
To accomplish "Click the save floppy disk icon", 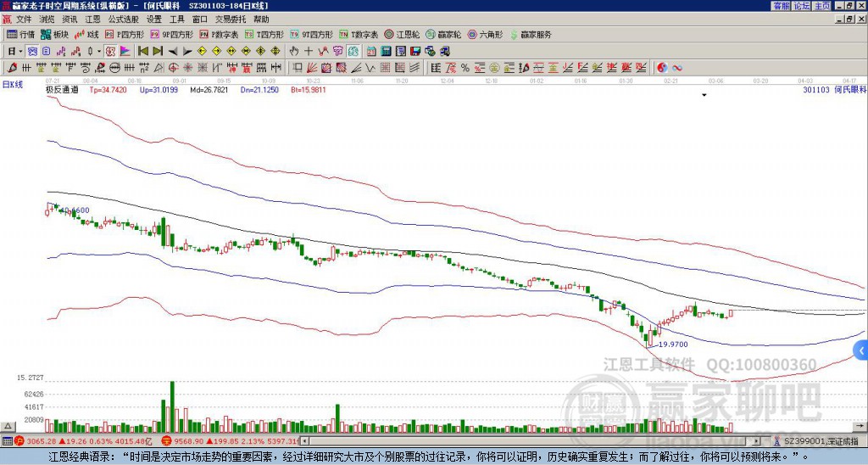I will (415, 52).
